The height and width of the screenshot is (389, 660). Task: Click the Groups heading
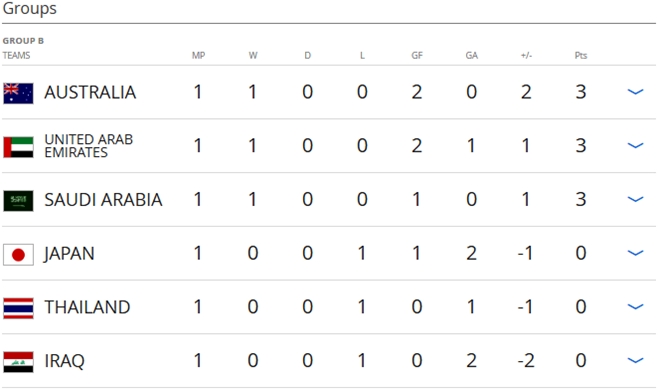click(x=29, y=8)
